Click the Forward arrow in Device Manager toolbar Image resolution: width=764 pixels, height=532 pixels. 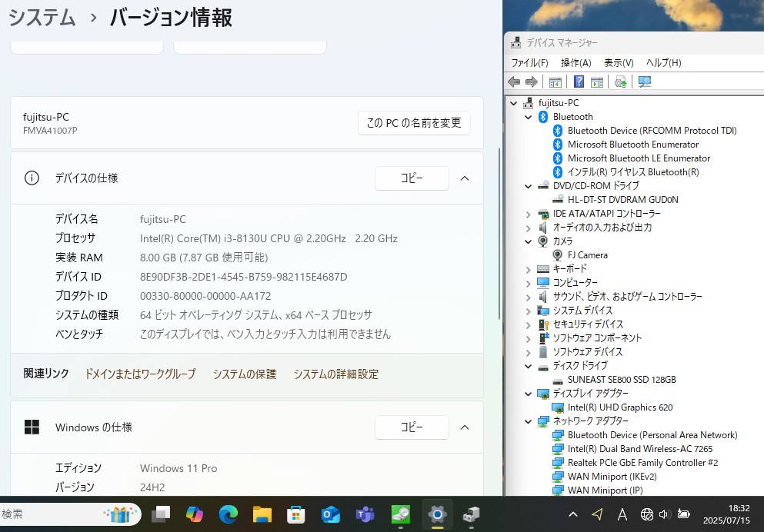coord(532,81)
